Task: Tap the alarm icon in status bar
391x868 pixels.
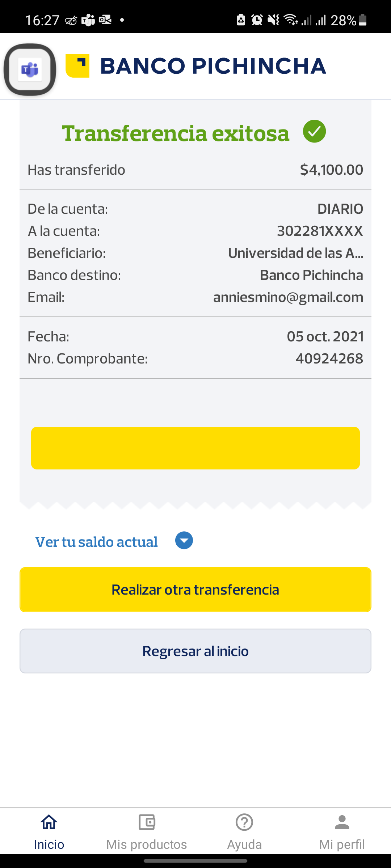Action: (257, 20)
